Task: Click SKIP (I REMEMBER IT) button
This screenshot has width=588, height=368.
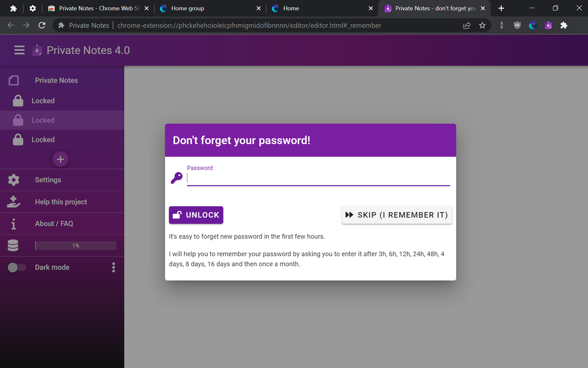Action: coord(397,215)
